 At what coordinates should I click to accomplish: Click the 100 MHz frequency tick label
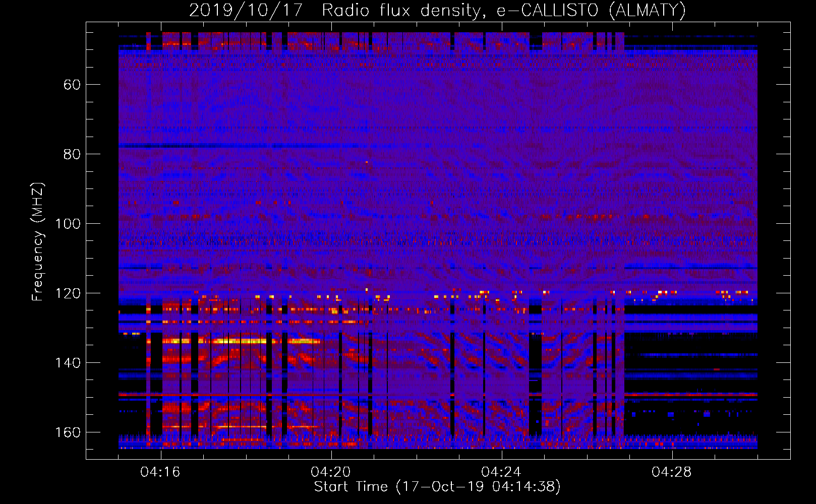click(68, 224)
